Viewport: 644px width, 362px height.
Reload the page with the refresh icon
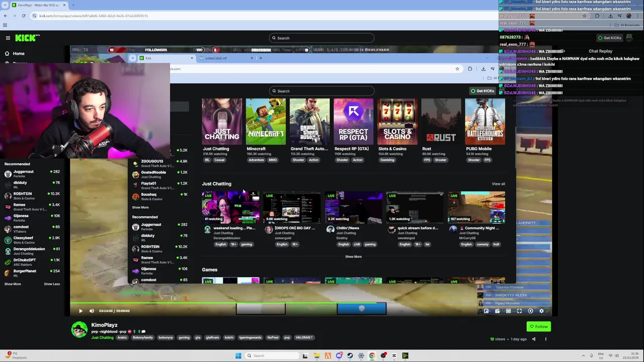click(x=23, y=16)
